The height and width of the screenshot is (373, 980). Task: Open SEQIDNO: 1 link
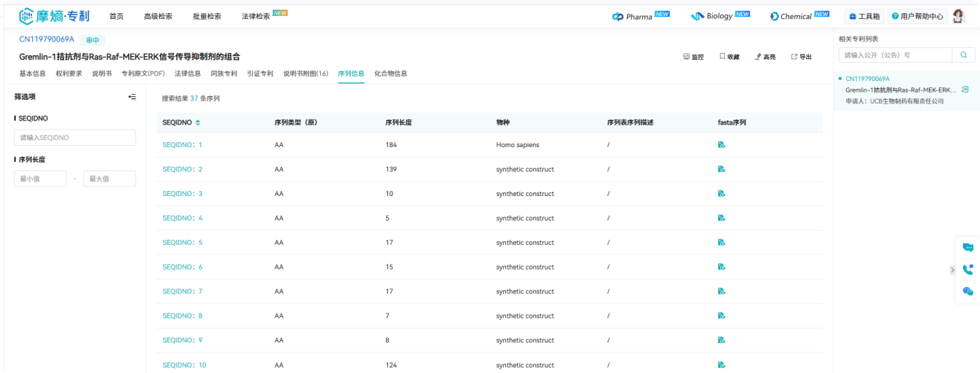[182, 145]
